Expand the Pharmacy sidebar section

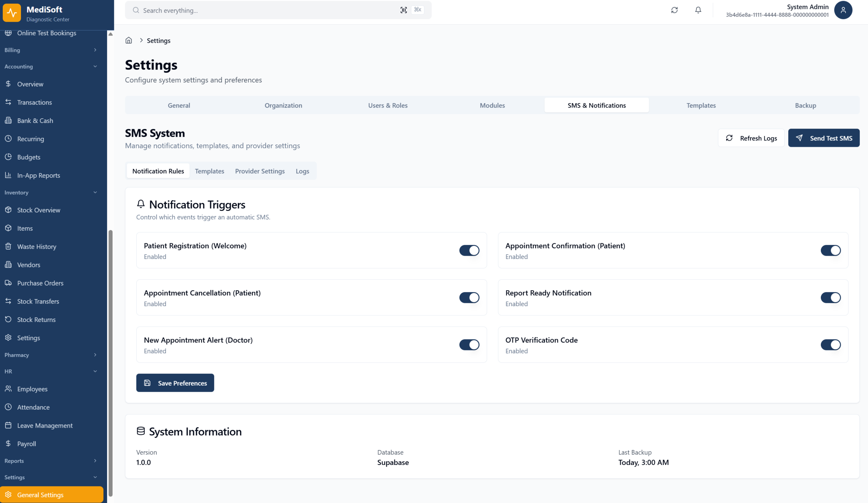(51, 355)
